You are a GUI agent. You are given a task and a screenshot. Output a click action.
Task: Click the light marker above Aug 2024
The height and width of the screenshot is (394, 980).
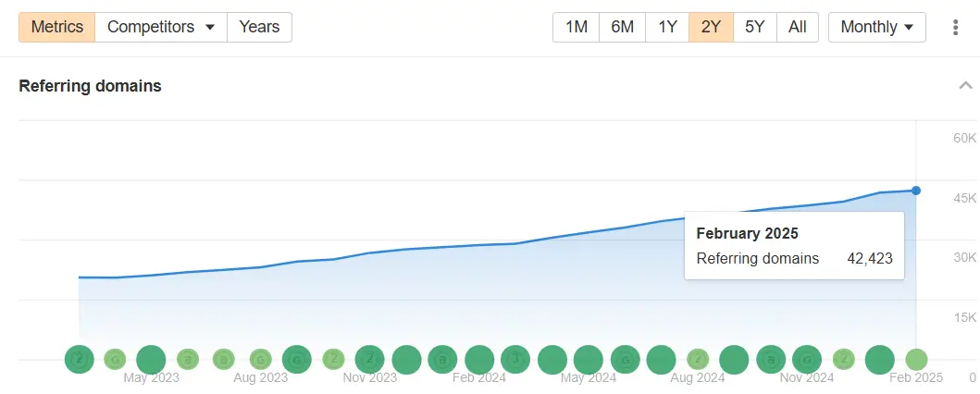pos(698,360)
